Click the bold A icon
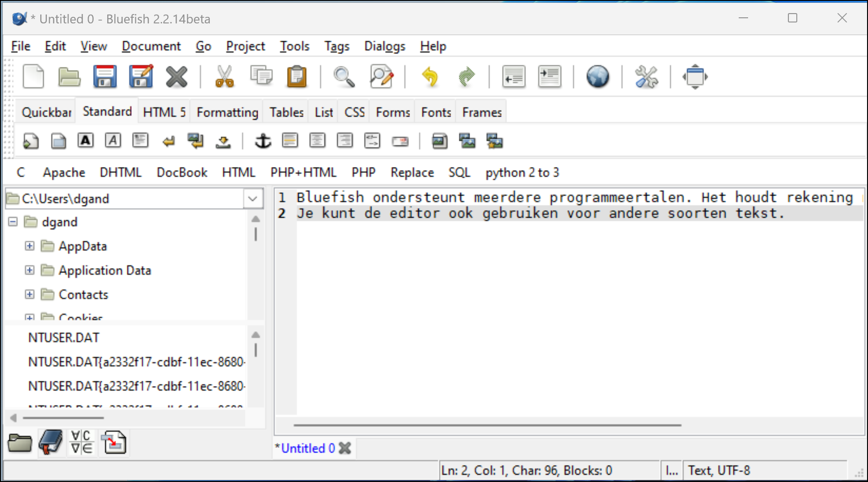Viewport: 868px width, 482px height. pos(85,140)
